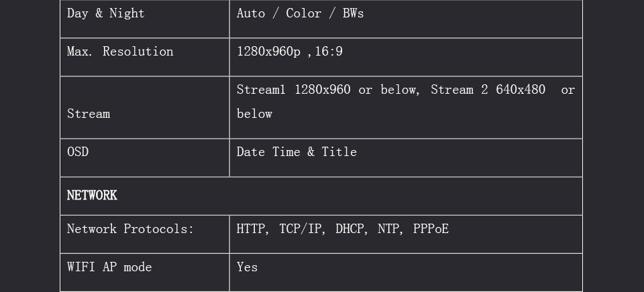The width and height of the screenshot is (644, 292).
Task: Click the "WIFI AP mode" label
Action: (109, 267)
